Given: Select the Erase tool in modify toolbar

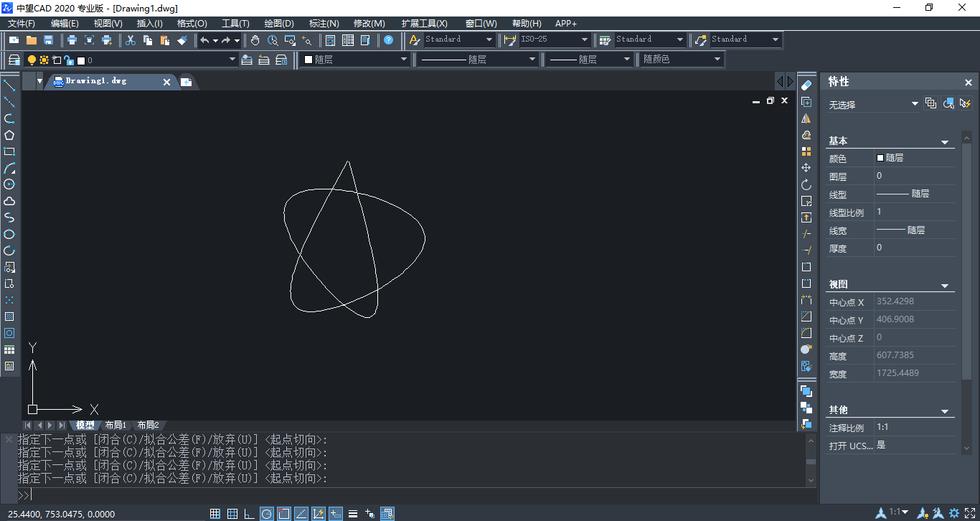Looking at the screenshot, I should pyautogui.click(x=806, y=85).
